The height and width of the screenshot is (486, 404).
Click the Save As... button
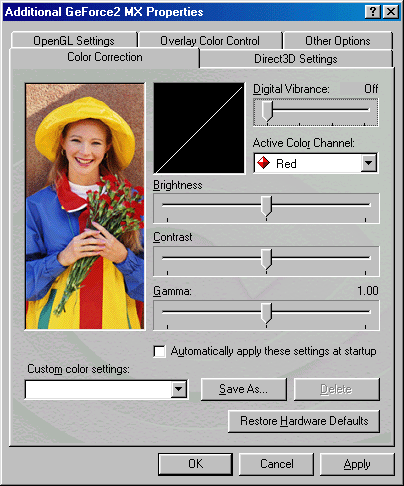point(244,389)
